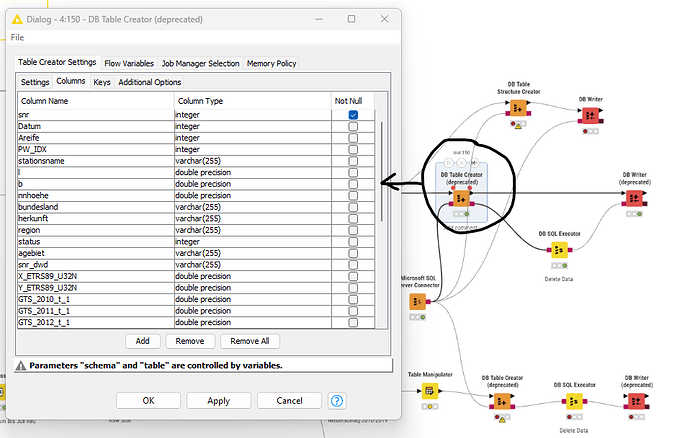The height and width of the screenshot is (438, 690).
Task: Toggle Not Null for status column
Action: pyautogui.click(x=353, y=242)
